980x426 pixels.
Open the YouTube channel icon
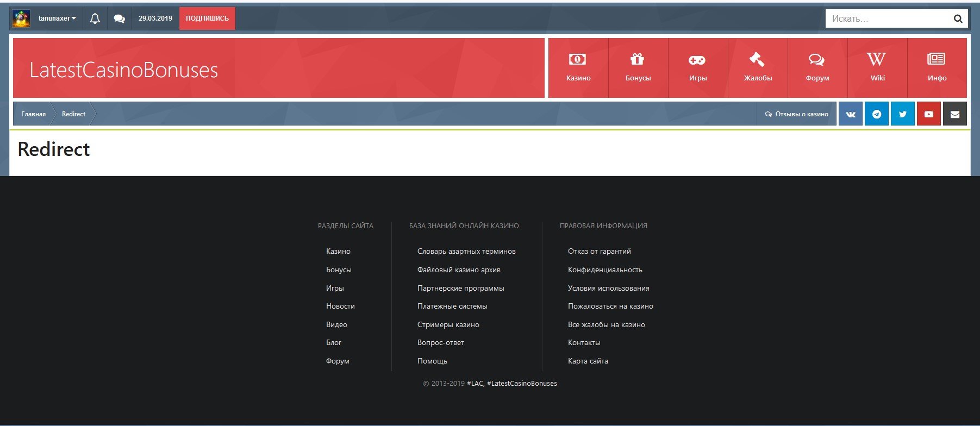click(x=928, y=114)
